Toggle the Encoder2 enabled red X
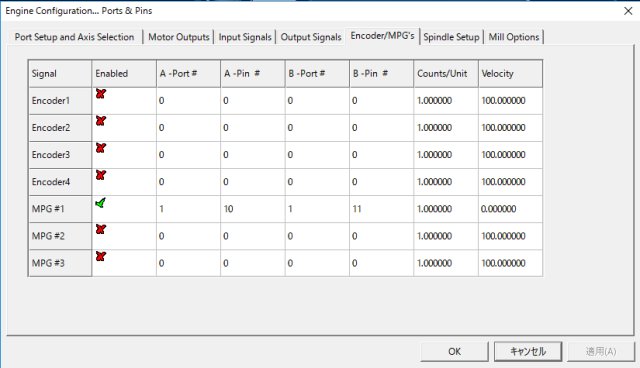 [x=101, y=121]
